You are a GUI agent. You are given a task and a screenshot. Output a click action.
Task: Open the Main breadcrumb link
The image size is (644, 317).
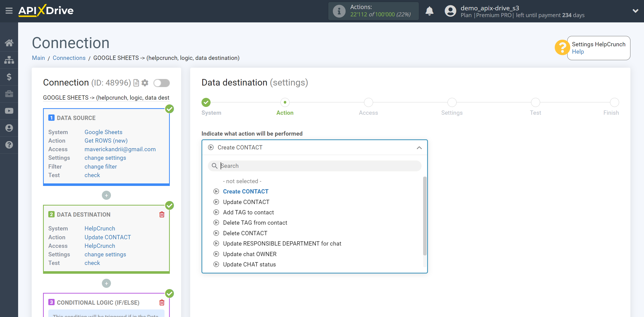38,58
